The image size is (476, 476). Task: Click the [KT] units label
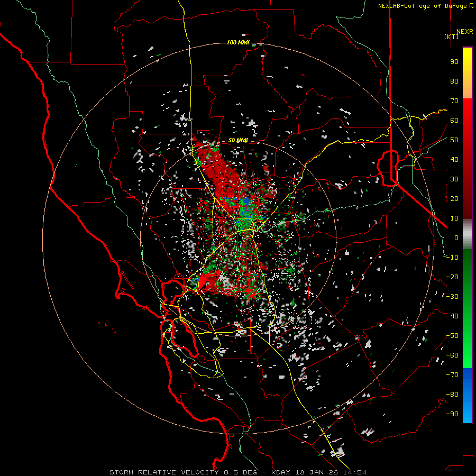click(451, 36)
